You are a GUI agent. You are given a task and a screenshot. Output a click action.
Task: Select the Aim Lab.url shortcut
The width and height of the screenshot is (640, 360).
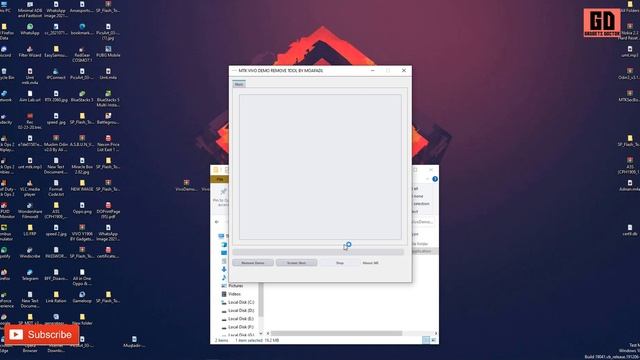tap(30, 96)
